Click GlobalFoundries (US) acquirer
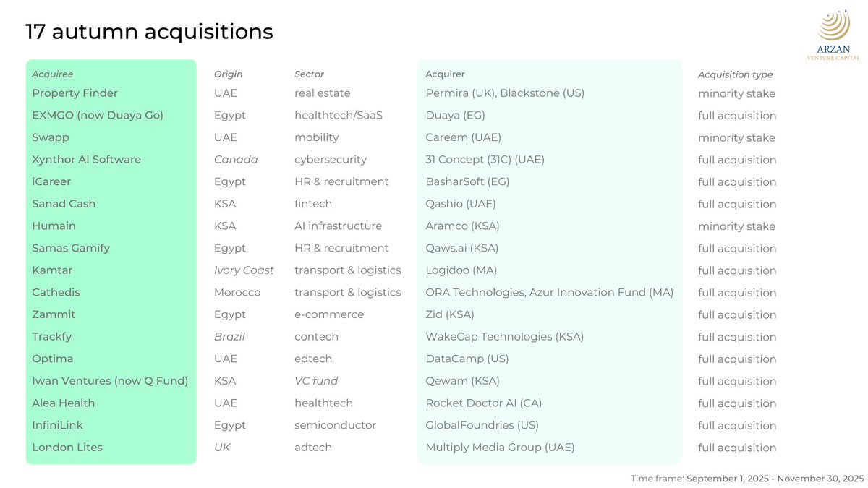868x488 pixels. click(x=482, y=425)
